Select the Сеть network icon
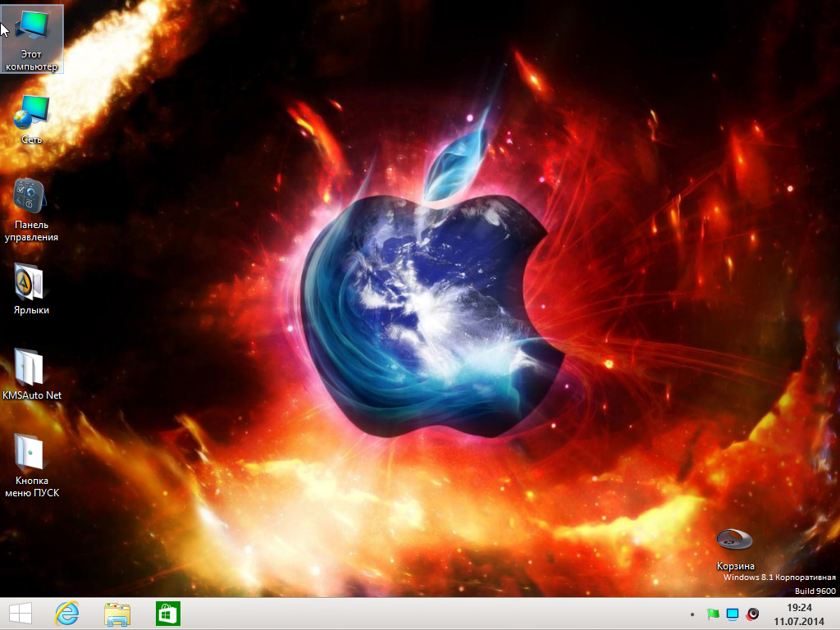 pyautogui.click(x=32, y=120)
